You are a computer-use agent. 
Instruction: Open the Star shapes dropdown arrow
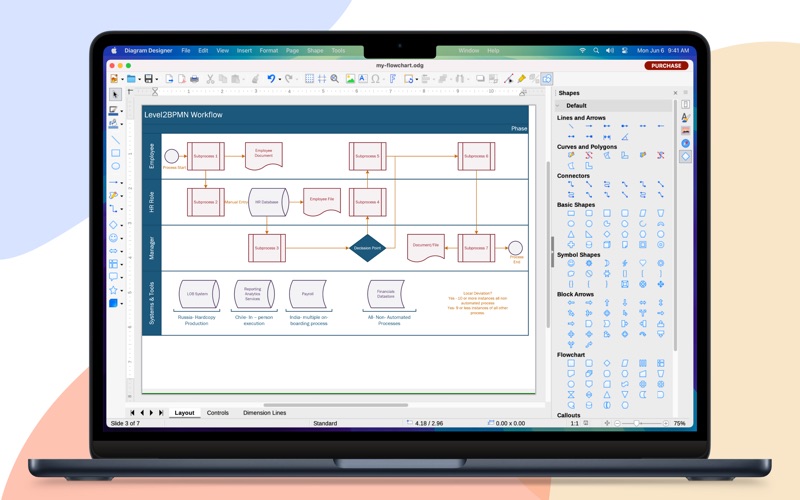121,291
